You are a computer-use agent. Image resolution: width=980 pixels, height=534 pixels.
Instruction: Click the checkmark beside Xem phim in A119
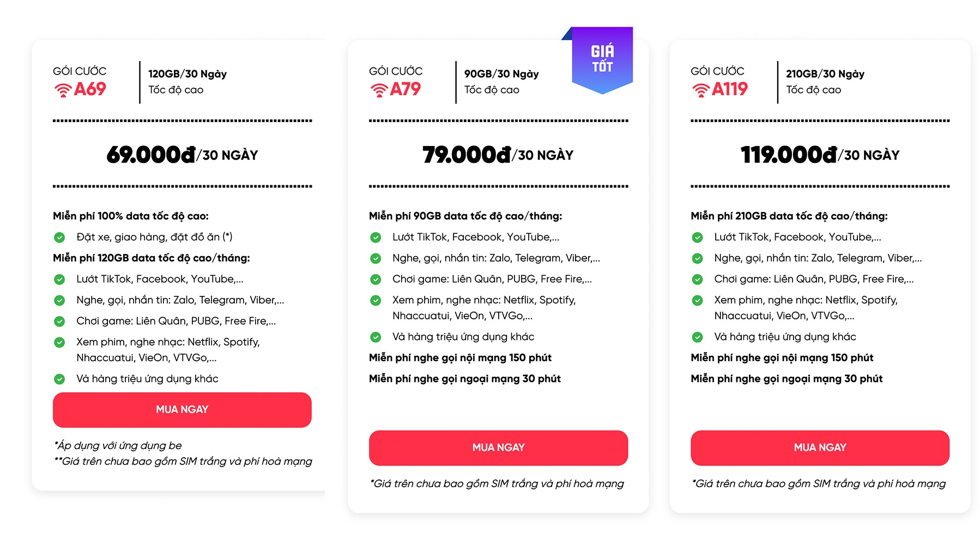tap(697, 300)
